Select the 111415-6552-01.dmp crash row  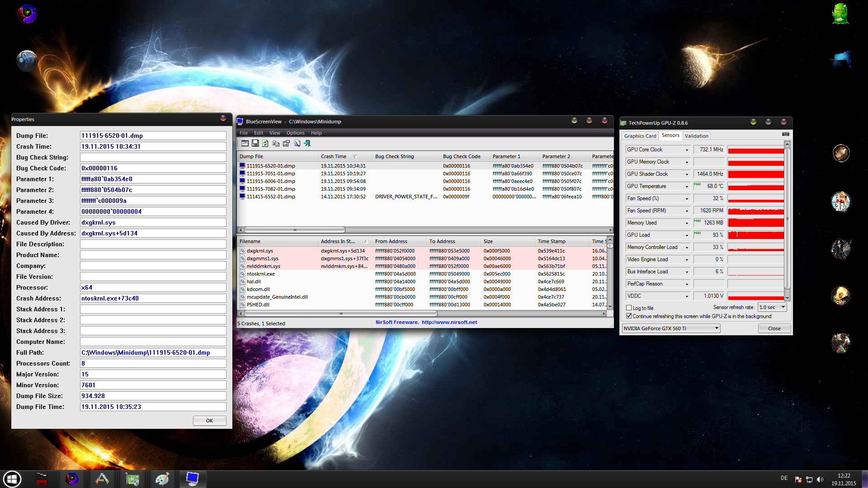(x=271, y=197)
